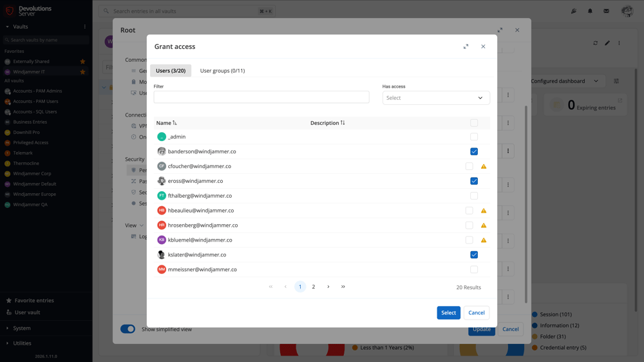Uncheck eross@windjammer.co checkbox
The image size is (644, 362).
(474, 181)
